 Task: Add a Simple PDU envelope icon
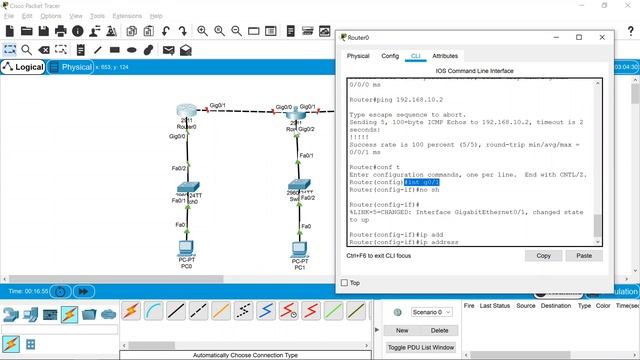point(169,50)
